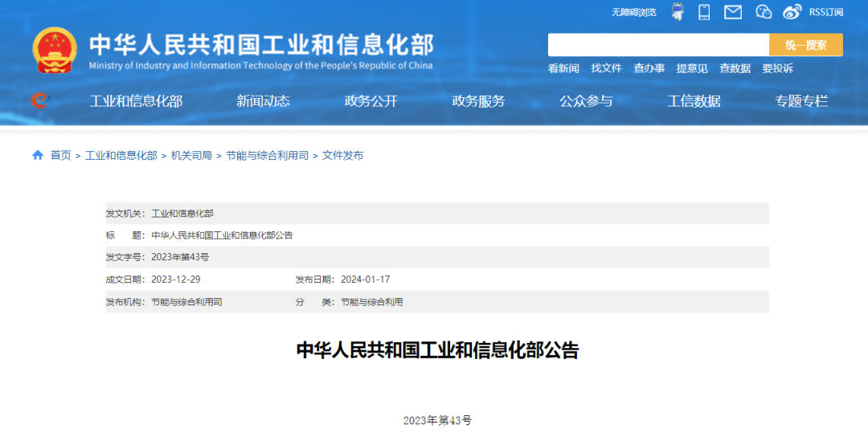Open the 工业和信息化部 navigation menu
The image size is (868, 441).
click(136, 100)
